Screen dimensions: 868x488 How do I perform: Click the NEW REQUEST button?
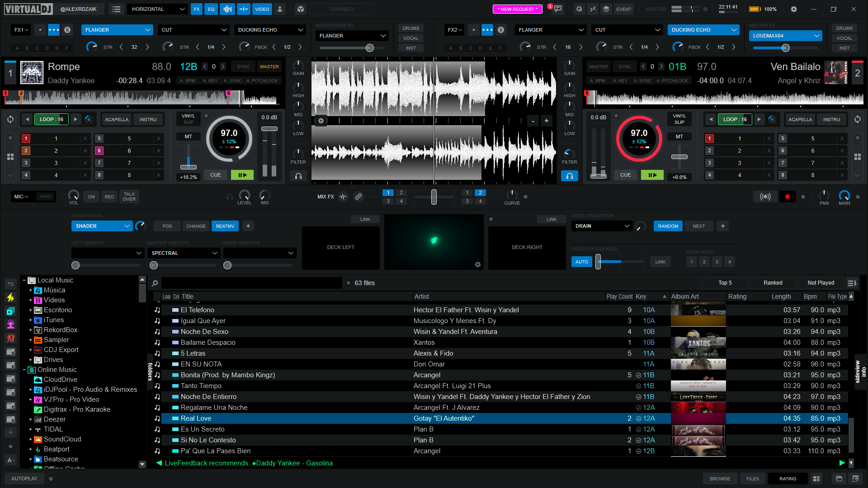point(518,9)
